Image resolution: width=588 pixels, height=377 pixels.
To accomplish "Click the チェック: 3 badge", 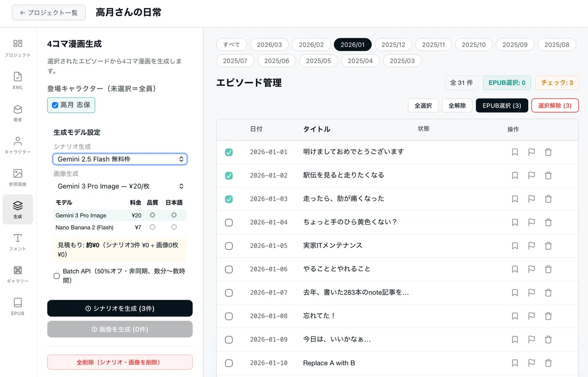I will click(557, 83).
